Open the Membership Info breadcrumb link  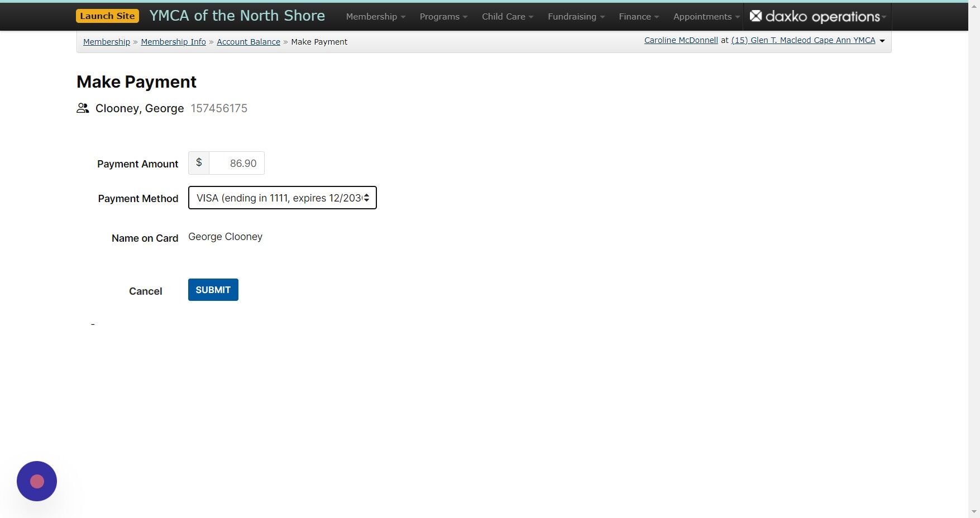pos(173,41)
